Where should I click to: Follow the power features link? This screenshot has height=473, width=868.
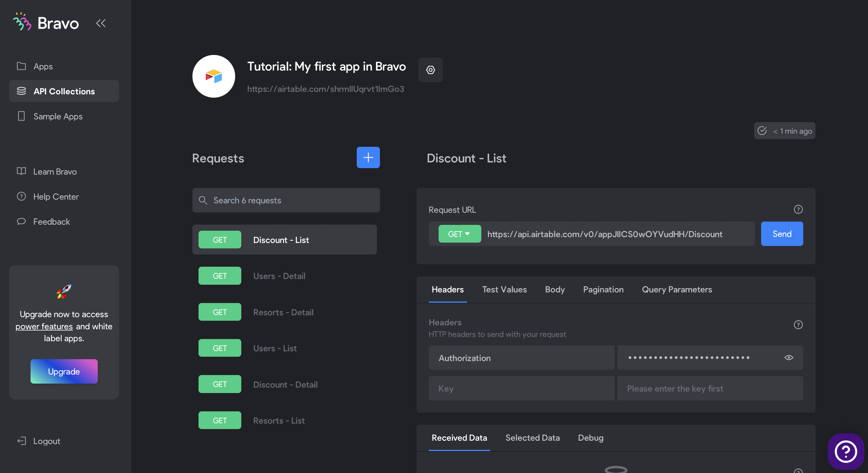click(x=44, y=326)
